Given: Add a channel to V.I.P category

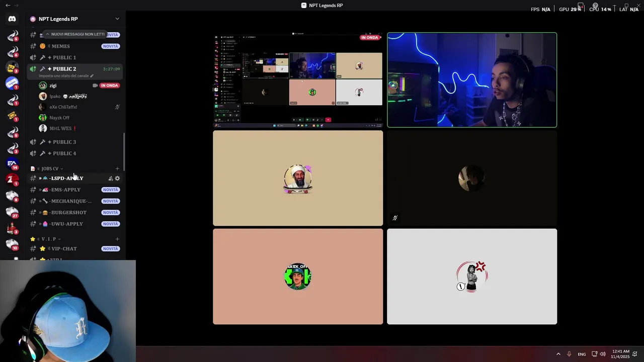Looking at the screenshot, I should 117,239.
